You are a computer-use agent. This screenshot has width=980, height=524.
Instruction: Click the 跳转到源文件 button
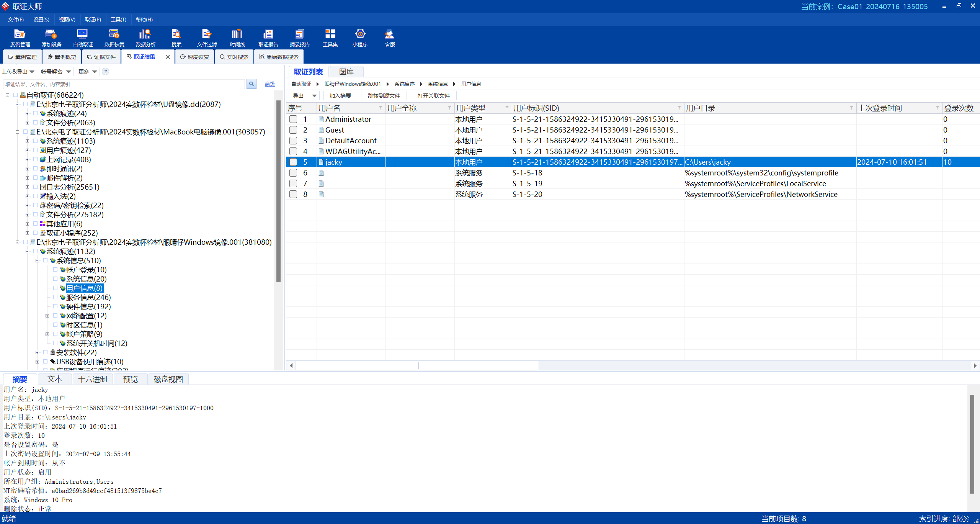click(x=384, y=96)
